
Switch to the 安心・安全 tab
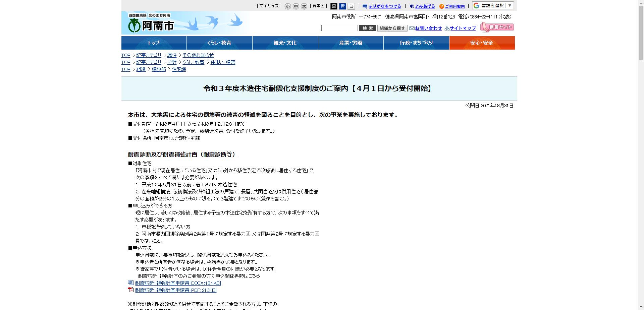click(482, 43)
